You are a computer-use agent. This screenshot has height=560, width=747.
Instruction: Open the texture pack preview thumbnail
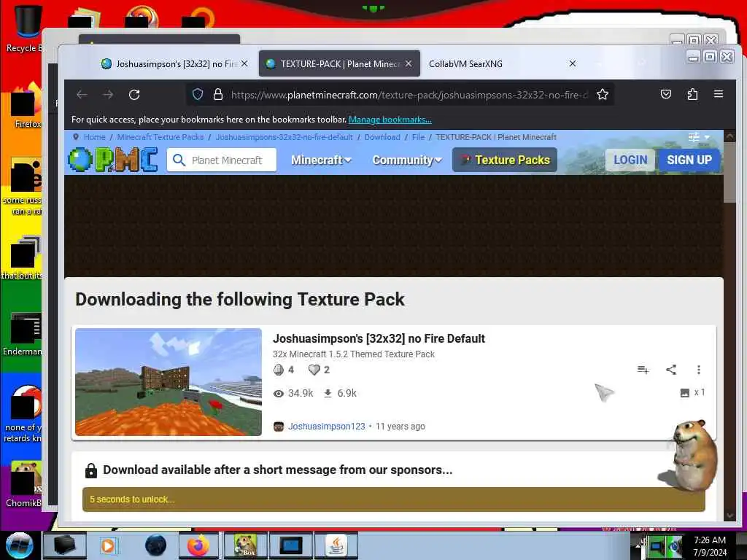(x=169, y=382)
